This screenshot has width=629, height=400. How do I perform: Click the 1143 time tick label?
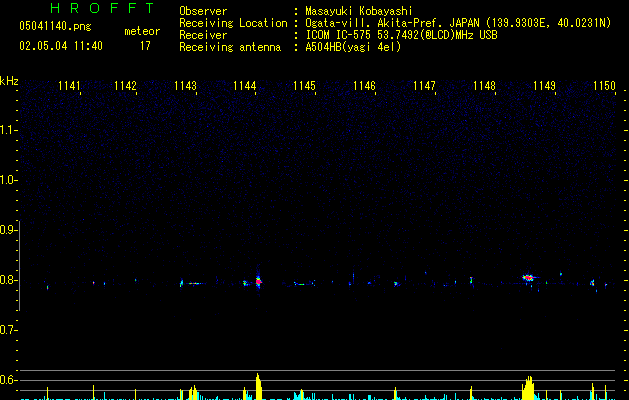click(x=185, y=86)
